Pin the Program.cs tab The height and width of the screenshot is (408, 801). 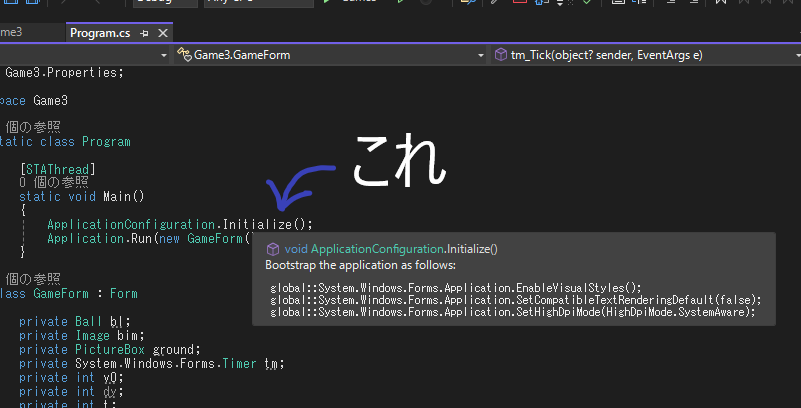tap(145, 32)
